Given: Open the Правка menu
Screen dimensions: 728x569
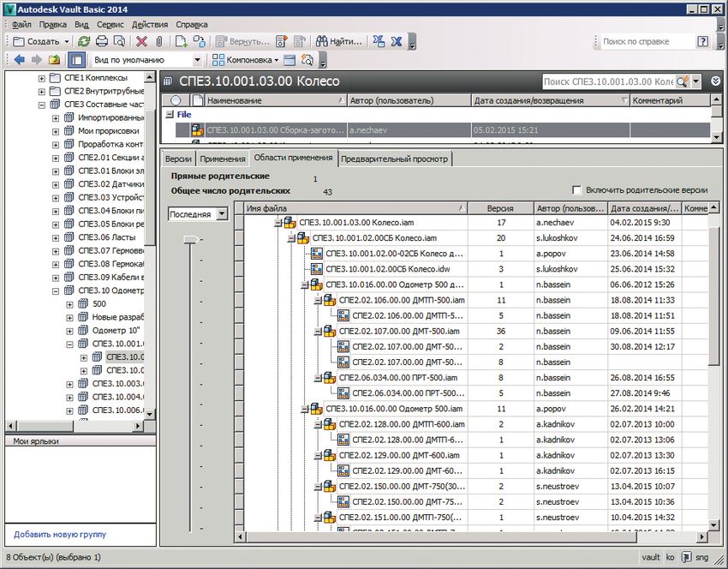Looking at the screenshot, I should point(52,25).
